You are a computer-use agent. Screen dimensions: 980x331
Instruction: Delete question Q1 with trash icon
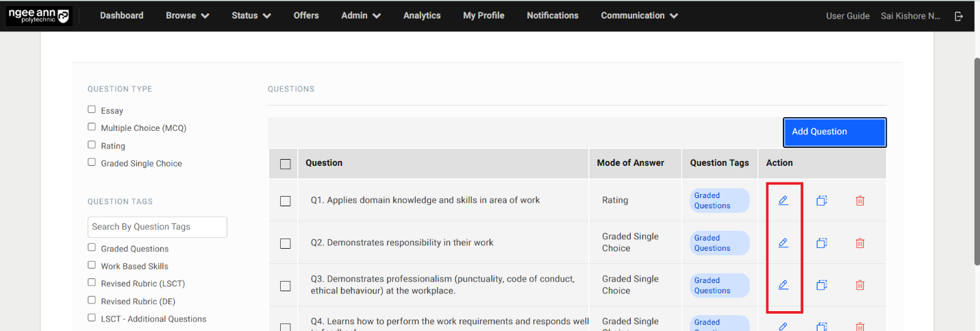[x=860, y=201]
